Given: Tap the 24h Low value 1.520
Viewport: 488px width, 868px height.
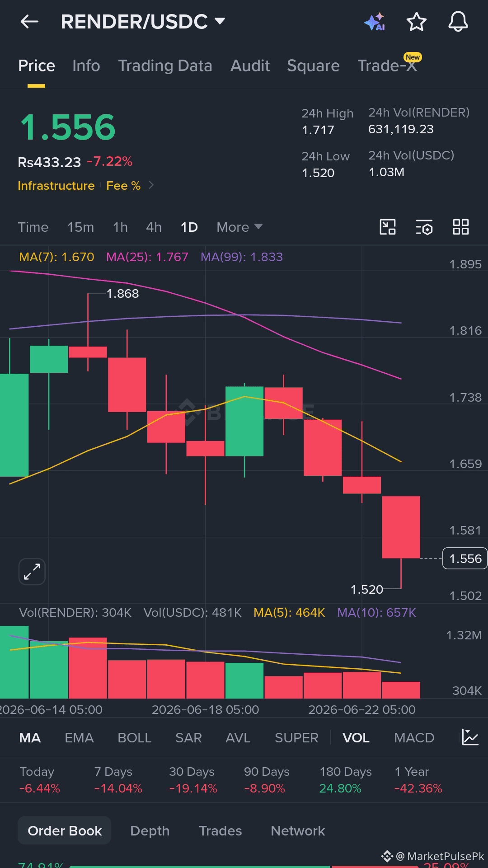Looking at the screenshot, I should [x=318, y=173].
